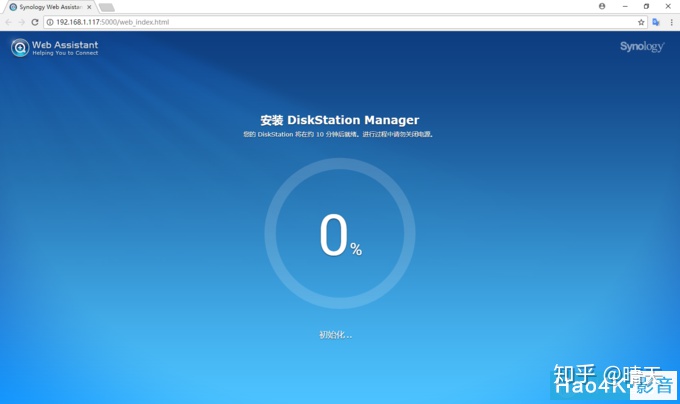
Task: Select the Synology Web Assistant tab
Action: 49,7
